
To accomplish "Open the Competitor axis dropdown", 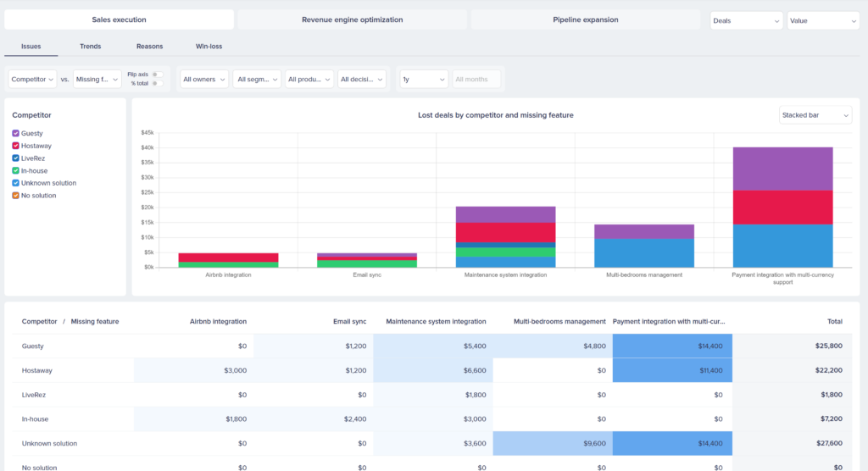I will point(33,80).
